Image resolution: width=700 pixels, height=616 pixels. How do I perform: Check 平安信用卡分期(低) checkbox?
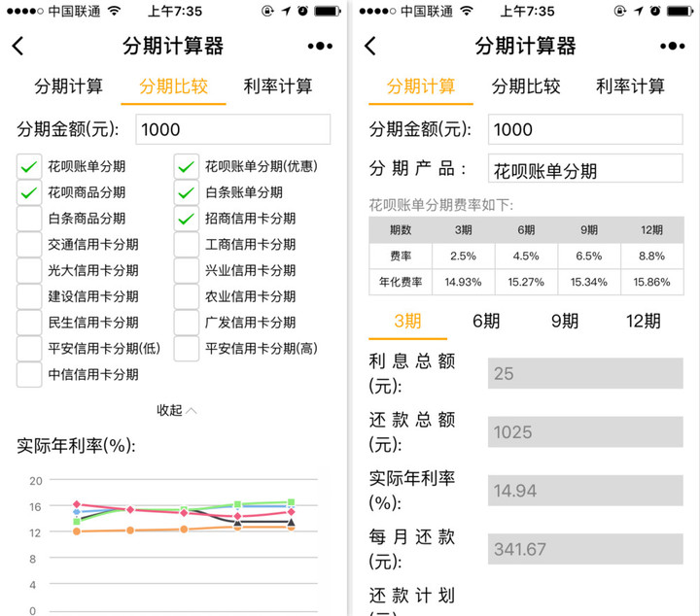(29, 349)
